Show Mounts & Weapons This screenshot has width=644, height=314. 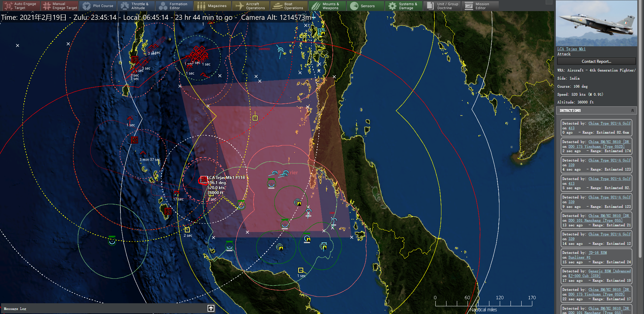327,6
